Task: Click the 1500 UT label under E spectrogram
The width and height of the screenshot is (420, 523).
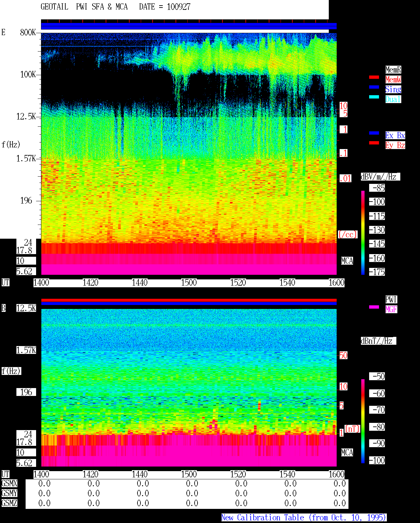Action: (x=189, y=282)
